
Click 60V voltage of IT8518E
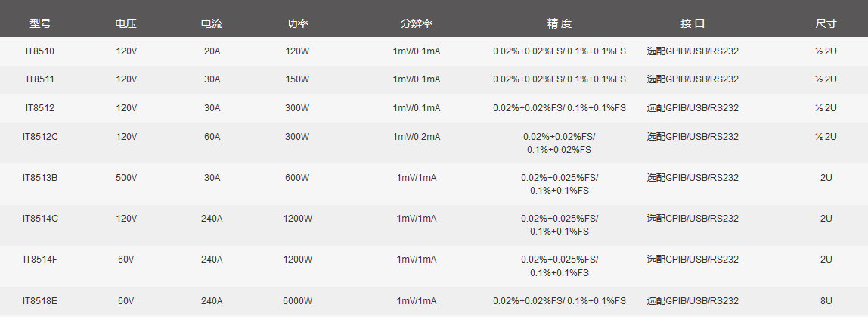(126, 301)
